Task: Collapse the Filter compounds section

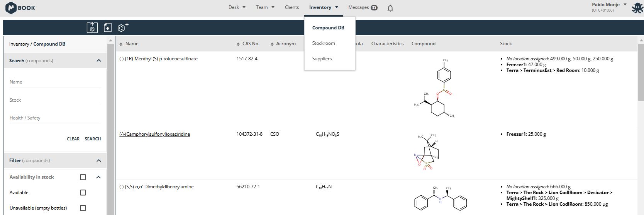Action: pos(99,160)
